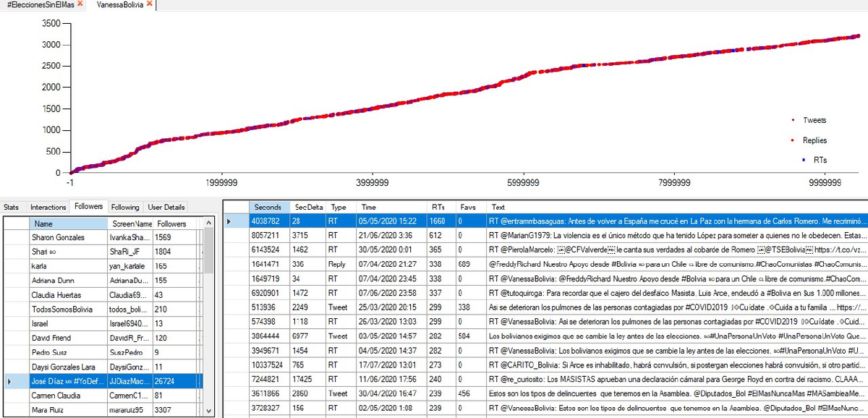The image size is (868, 418).
Task: Click the row selector arrow for José Díaz
Action: [x=9, y=380]
